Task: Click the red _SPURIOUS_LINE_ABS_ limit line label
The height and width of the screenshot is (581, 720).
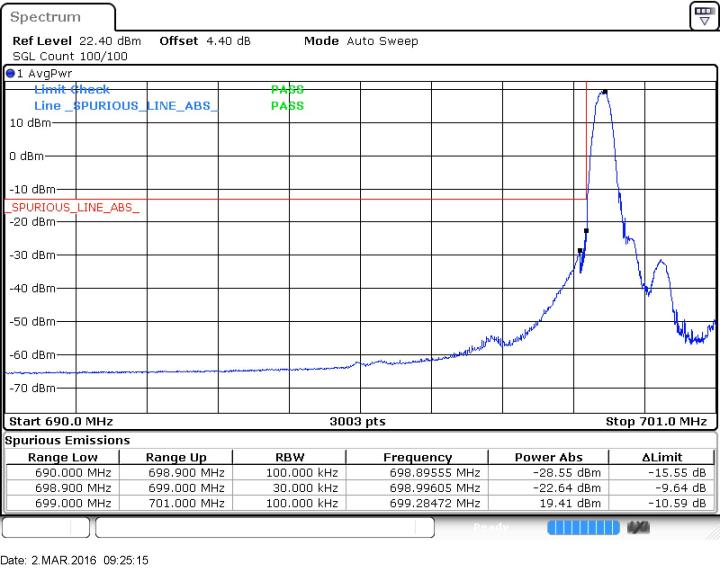Action: 73,208
